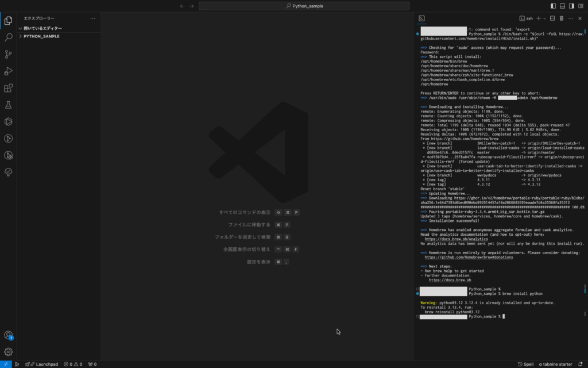Viewport: 588px width, 368px height.
Task: Open the Extensions view
Action: tap(8, 88)
